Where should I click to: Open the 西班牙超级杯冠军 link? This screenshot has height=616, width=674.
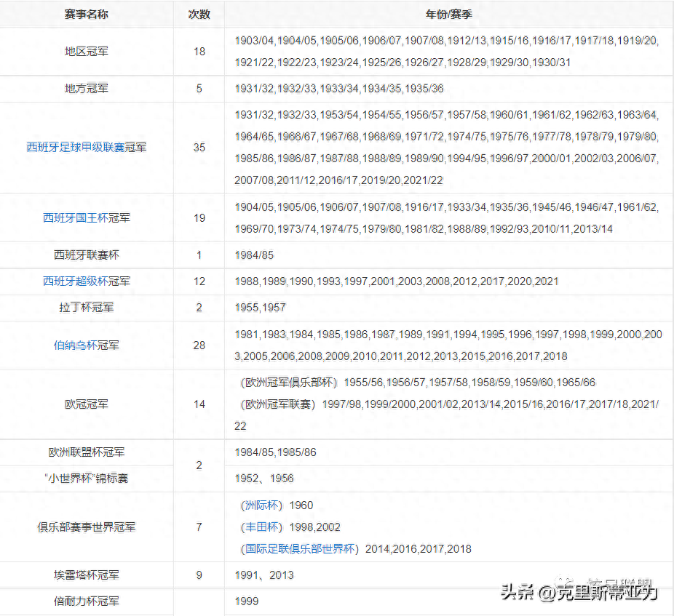pos(87,281)
